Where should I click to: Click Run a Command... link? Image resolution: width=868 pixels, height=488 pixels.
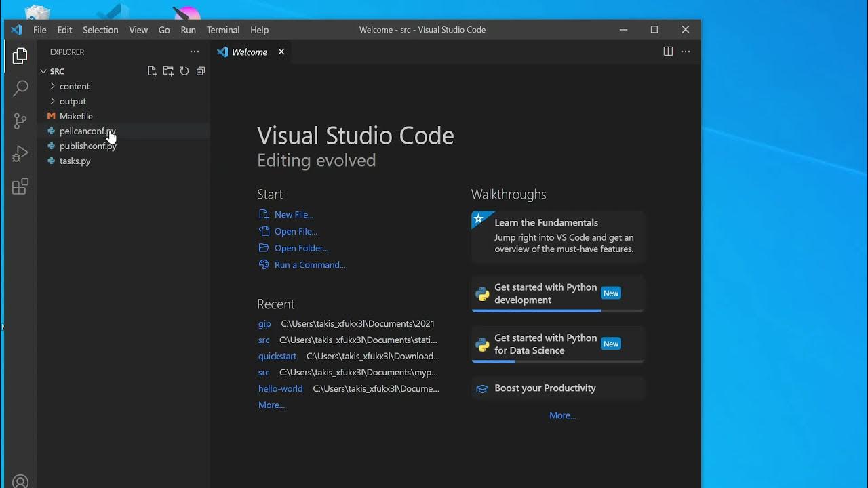pyautogui.click(x=310, y=265)
